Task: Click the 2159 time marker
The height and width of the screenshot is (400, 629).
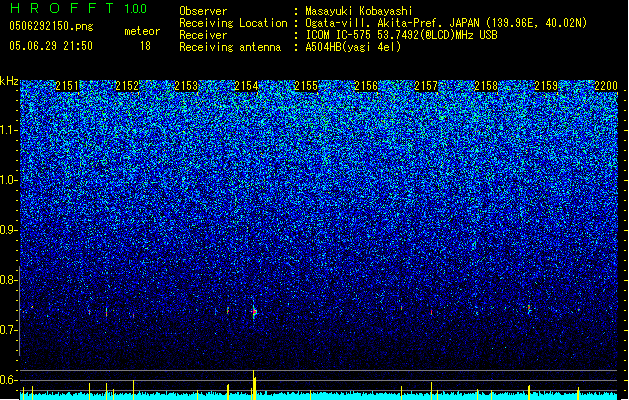Action: [x=546, y=86]
